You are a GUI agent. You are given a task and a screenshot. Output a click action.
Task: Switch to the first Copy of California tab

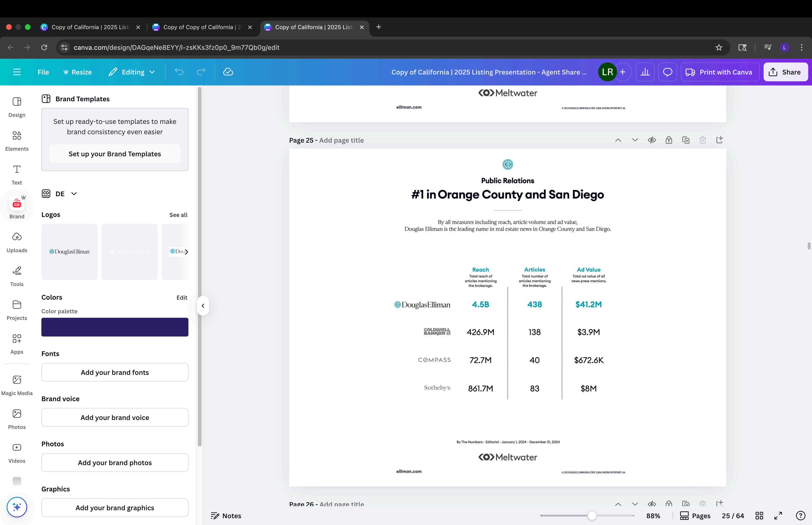pos(90,27)
